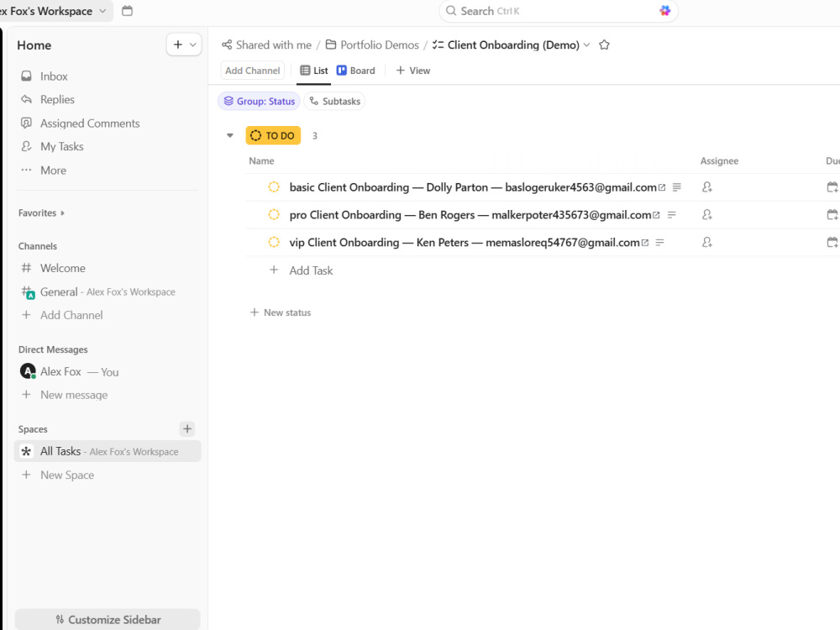Assign someone to the Ken Peters task
840x630 pixels.
707,242
